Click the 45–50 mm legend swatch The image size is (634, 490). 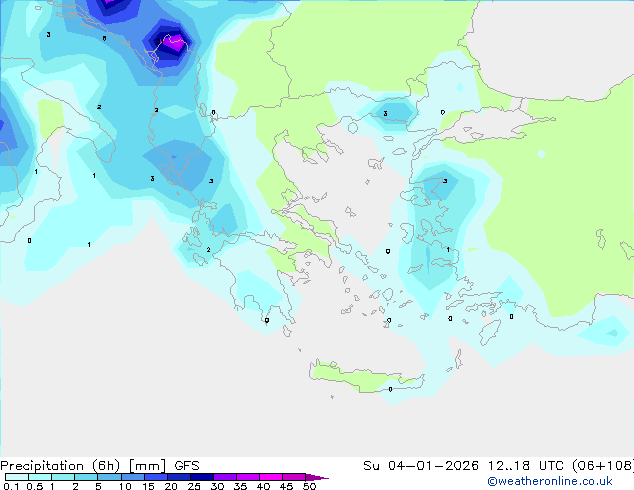(x=294, y=477)
